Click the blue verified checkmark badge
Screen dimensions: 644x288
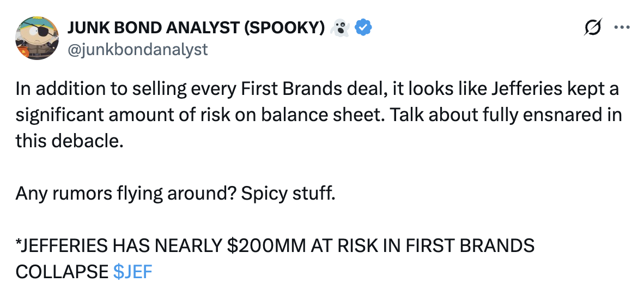363,27
